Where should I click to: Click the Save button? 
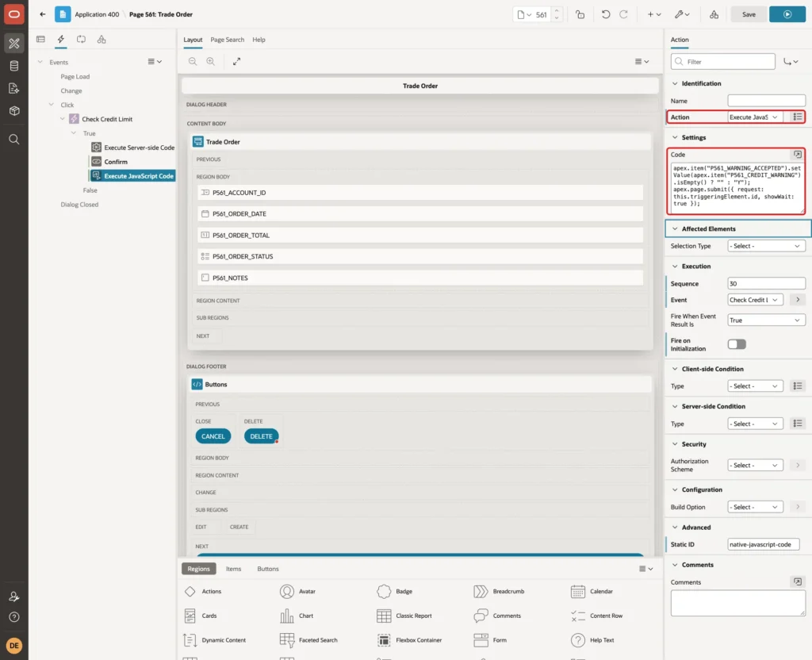pos(749,14)
